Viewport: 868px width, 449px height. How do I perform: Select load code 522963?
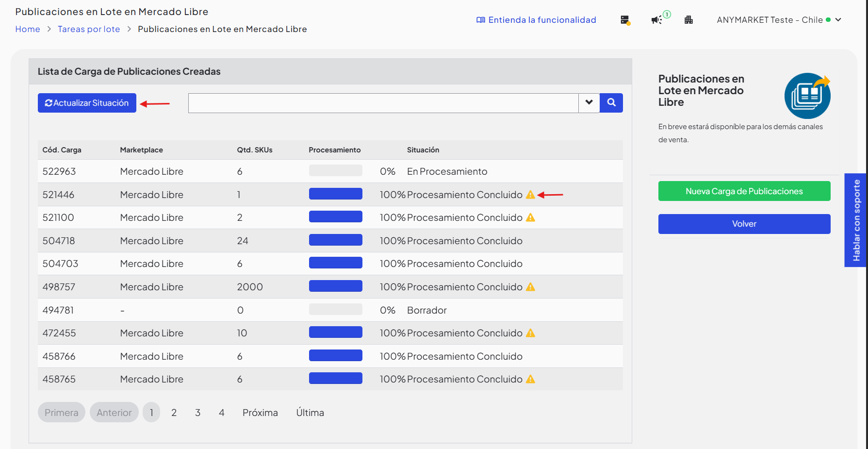tap(59, 171)
